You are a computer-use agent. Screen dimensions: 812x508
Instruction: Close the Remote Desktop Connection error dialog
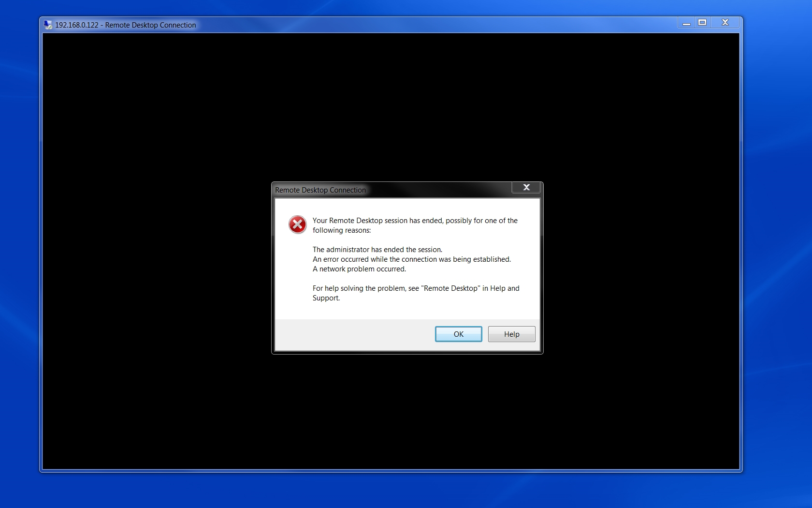pyautogui.click(x=526, y=188)
